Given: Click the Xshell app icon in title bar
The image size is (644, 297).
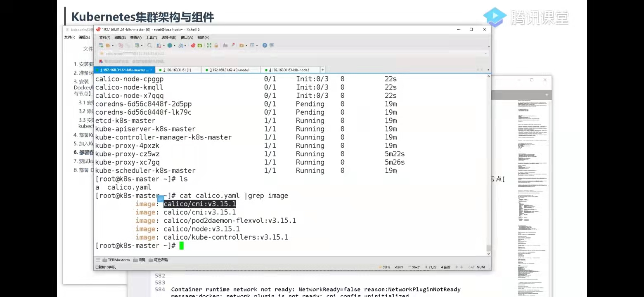Looking at the screenshot, I should click(x=98, y=29).
